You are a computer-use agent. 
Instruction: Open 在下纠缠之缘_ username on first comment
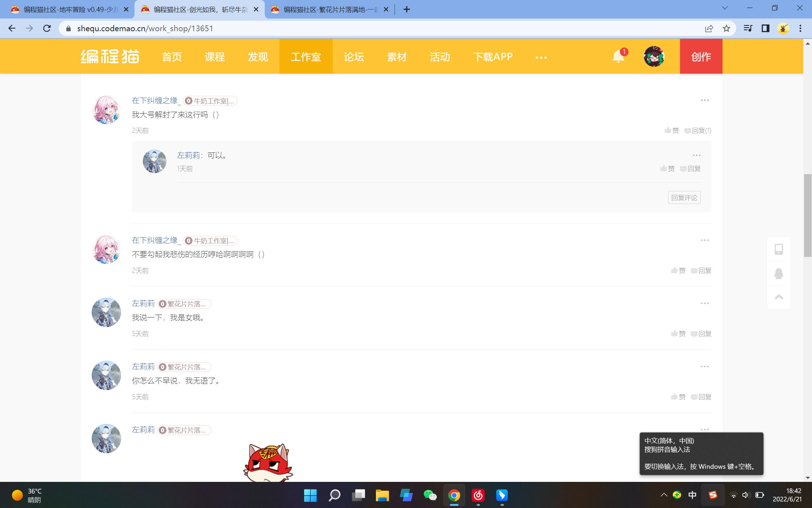click(156, 101)
